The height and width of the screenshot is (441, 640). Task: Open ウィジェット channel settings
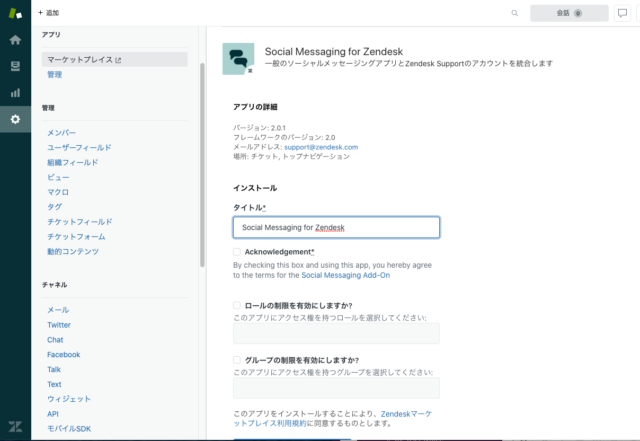(69, 399)
